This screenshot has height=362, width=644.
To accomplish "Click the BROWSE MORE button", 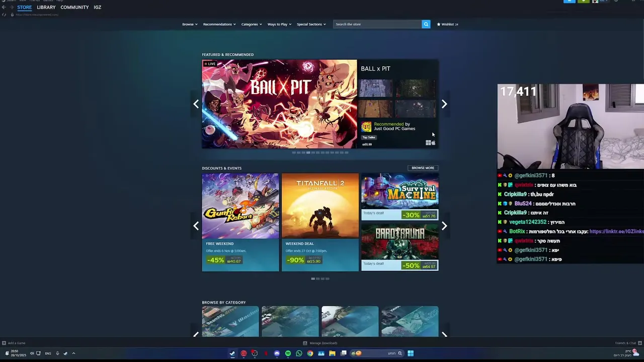I will click(423, 168).
